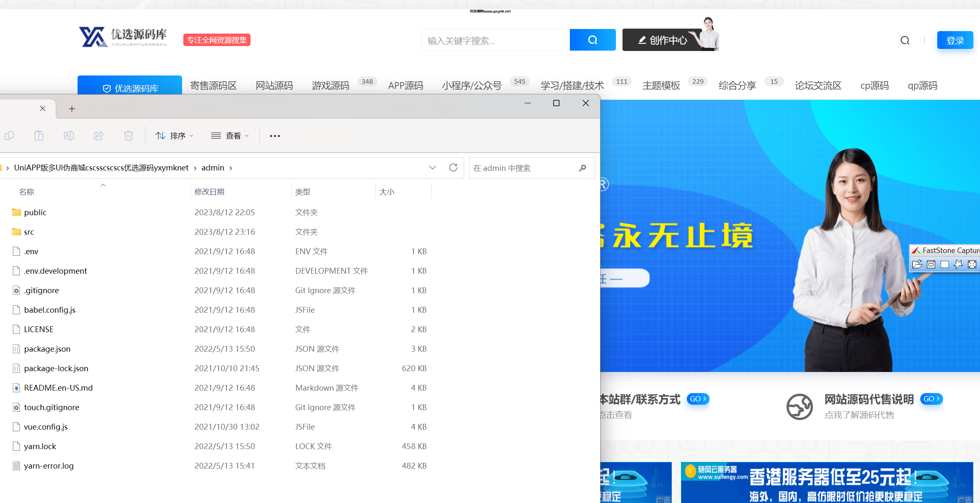The width and height of the screenshot is (980, 503).
Task: Click GO next to 联系方式
Action: [698, 399]
